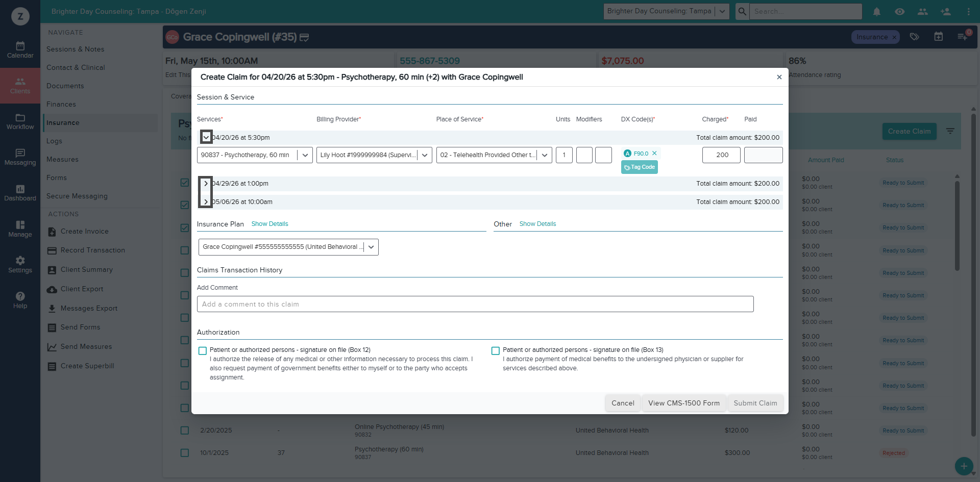Open the 90837 Psychotherapy service dropdown
The width and height of the screenshot is (980, 482).
(x=255, y=155)
